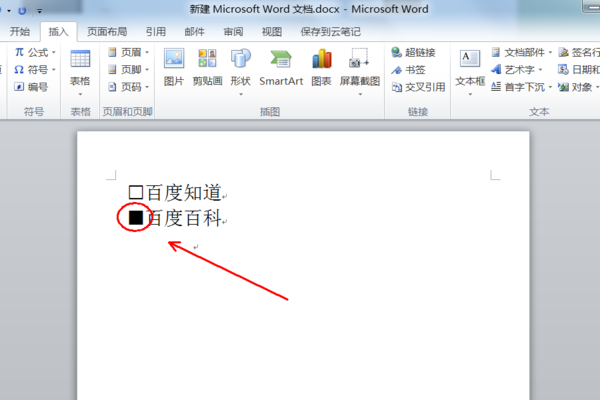Click the Number (编号) button

(x=31, y=87)
